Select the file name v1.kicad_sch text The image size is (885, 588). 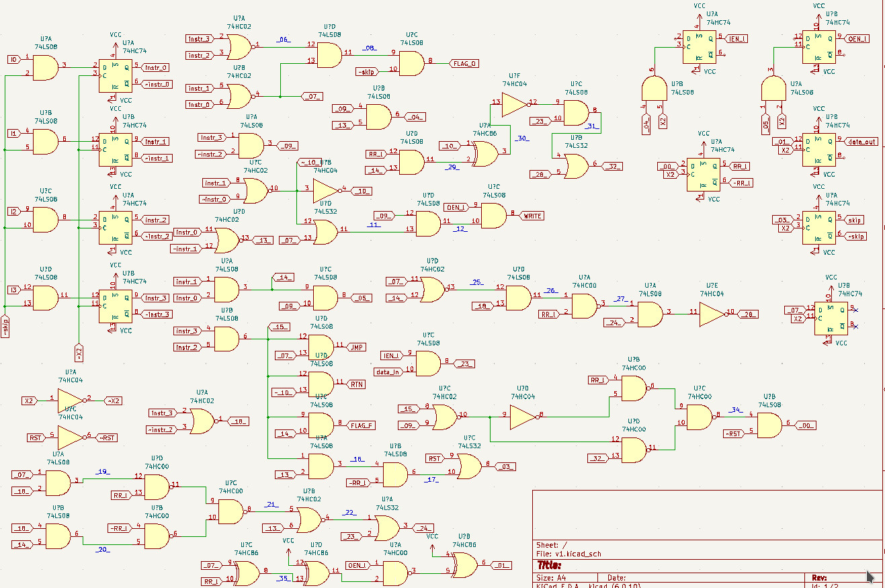coord(568,554)
